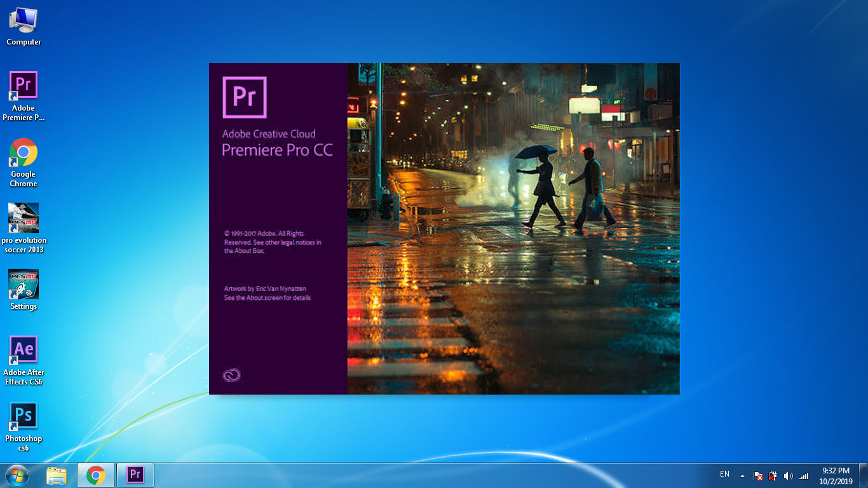This screenshot has width=868, height=488.
Task: Click the Show desktop strip at the taskbar edge
Action: coord(863,475)
